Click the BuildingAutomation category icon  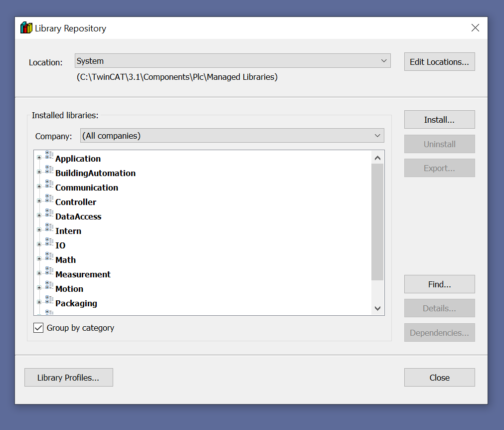[49, 170]
